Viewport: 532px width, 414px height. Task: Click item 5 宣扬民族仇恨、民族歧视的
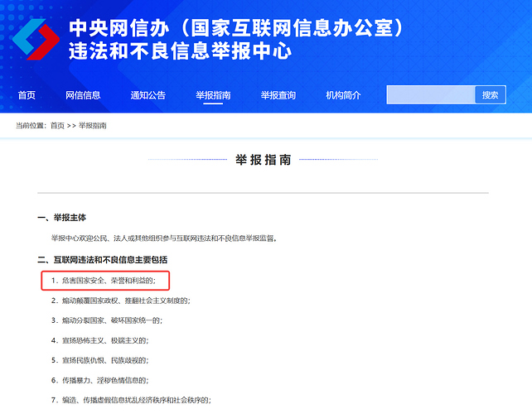click(x=99, y=360)
